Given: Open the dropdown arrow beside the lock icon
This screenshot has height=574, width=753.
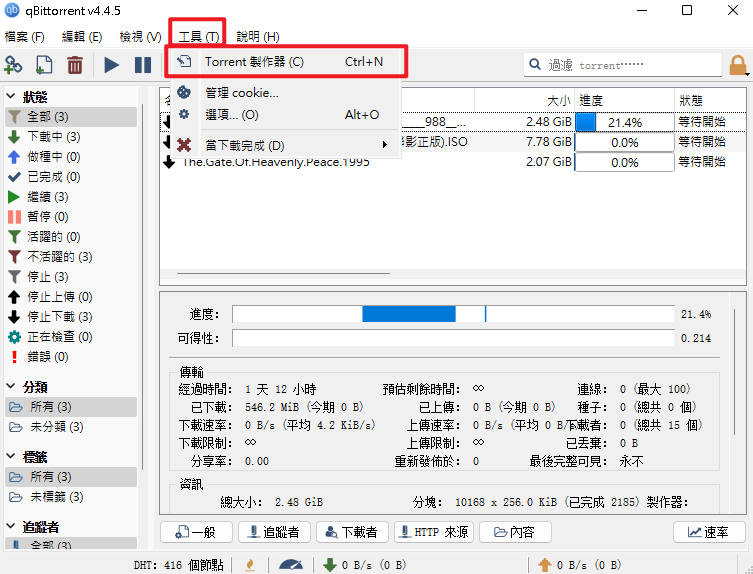Looking at the screenshot, I should coord(748,73).
